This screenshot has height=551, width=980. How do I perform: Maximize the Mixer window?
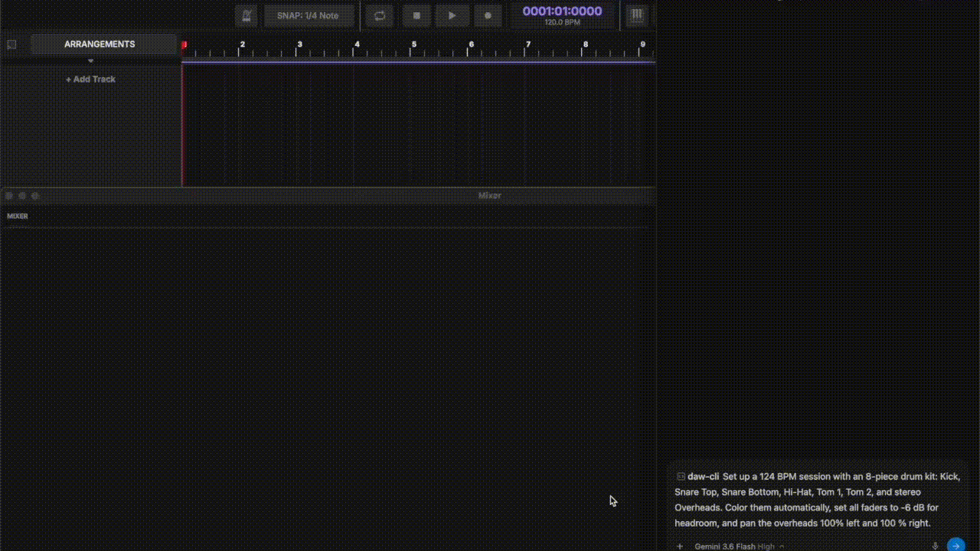[35, 196]
